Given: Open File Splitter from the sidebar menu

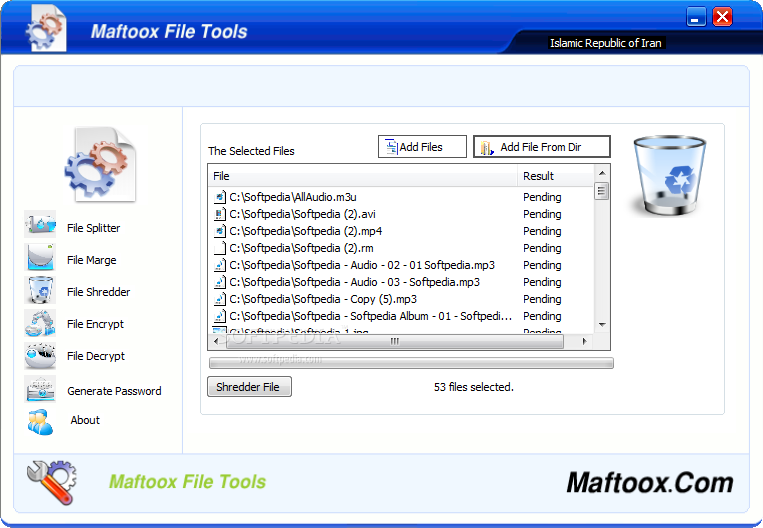Looking at the screenshot, I should 93,228.
